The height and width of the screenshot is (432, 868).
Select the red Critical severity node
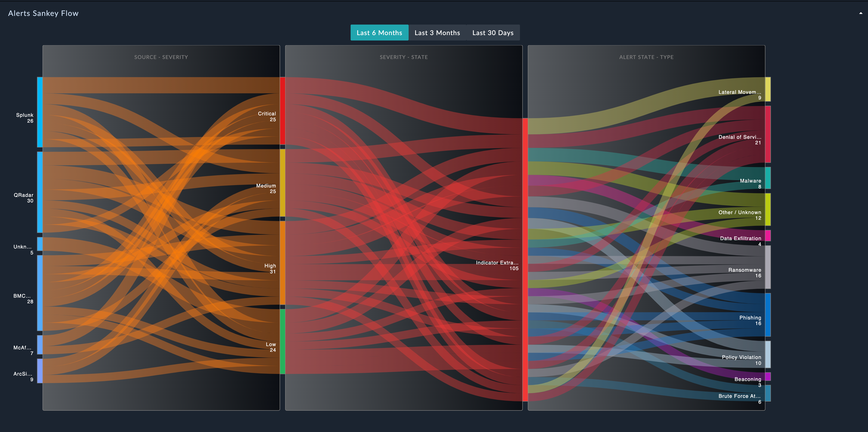click(282, 111)
